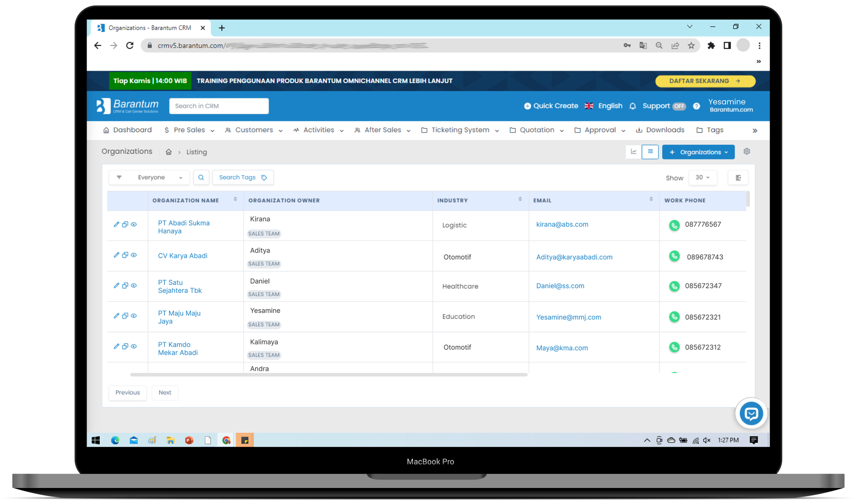The image size is (856, 504).
Task: Toggle the Support ON/OFF switch
Action: 679,106
